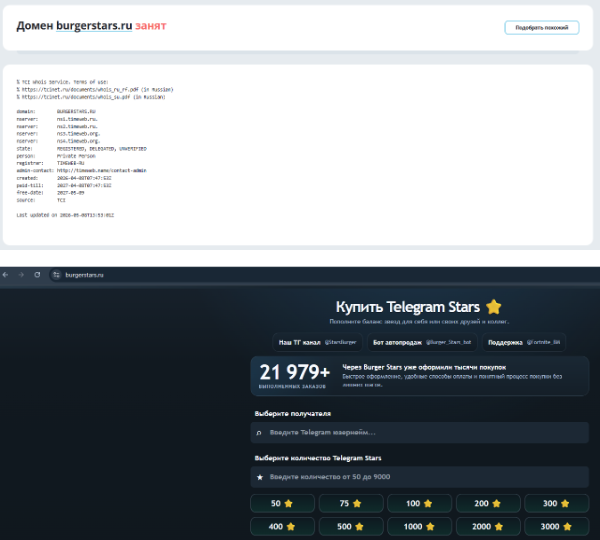Click the admin-contact timeweb URL
The width and height of the screenshot is (600, 540).
(102, 171)
